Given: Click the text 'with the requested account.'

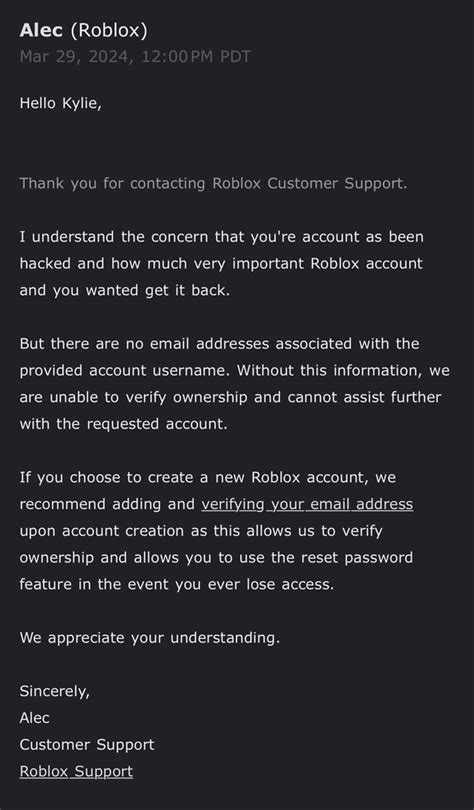Looking at the screenshot, I should (x=123, y=424).
